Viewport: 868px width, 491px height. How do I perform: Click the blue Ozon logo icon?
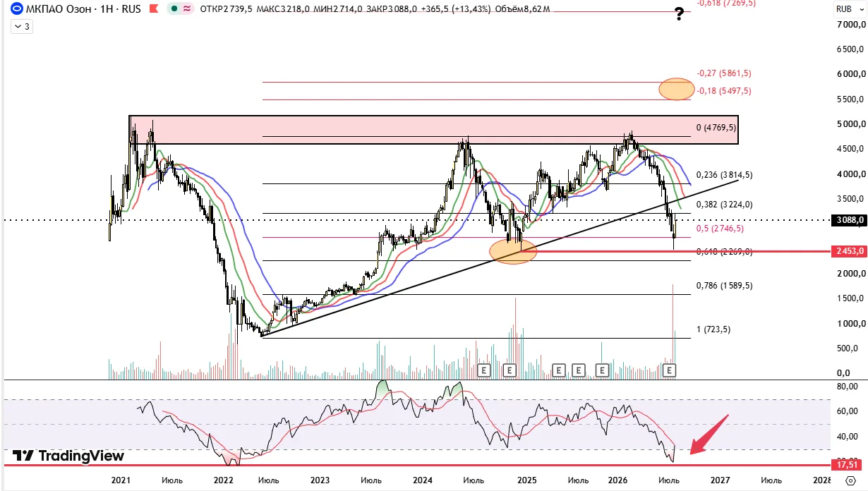coord(16,9)
